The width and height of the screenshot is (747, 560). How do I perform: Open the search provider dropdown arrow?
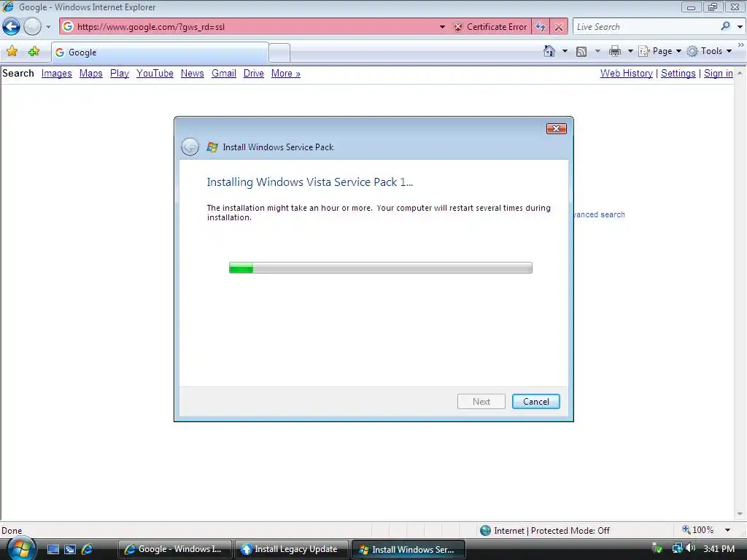(740, 27)
